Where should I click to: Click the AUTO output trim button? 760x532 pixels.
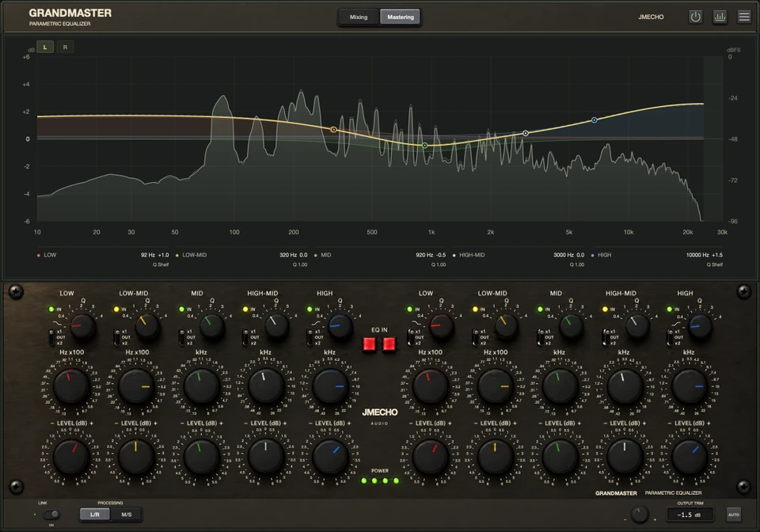[x=733, y=515]
